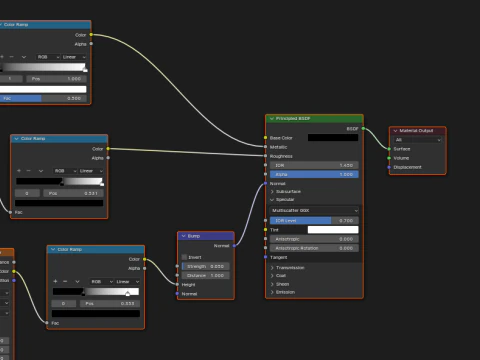Click the Roughness input socket on Principled BSDF
Image resolution: width=480 pixels, height=360 pixels.
[x=266, y=156]
